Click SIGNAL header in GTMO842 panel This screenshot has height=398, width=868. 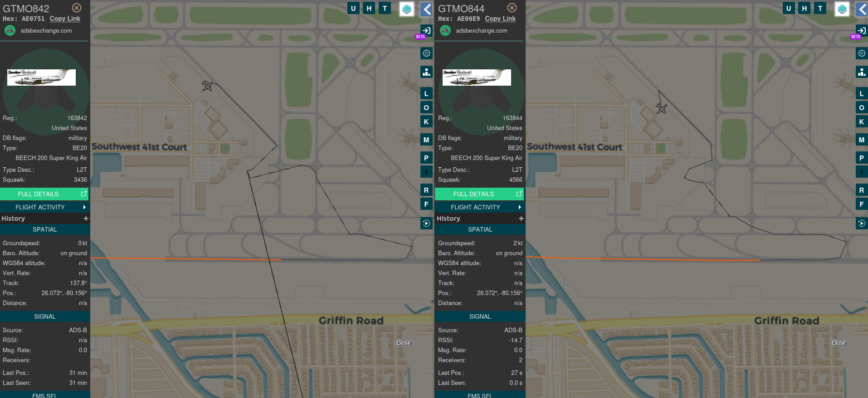click(x=45, y=316)
